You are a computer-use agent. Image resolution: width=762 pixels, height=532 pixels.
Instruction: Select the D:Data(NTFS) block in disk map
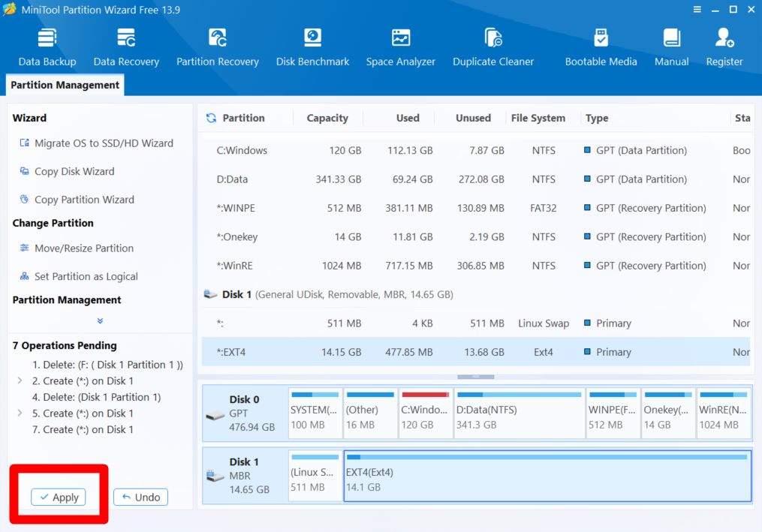[520, 413]
